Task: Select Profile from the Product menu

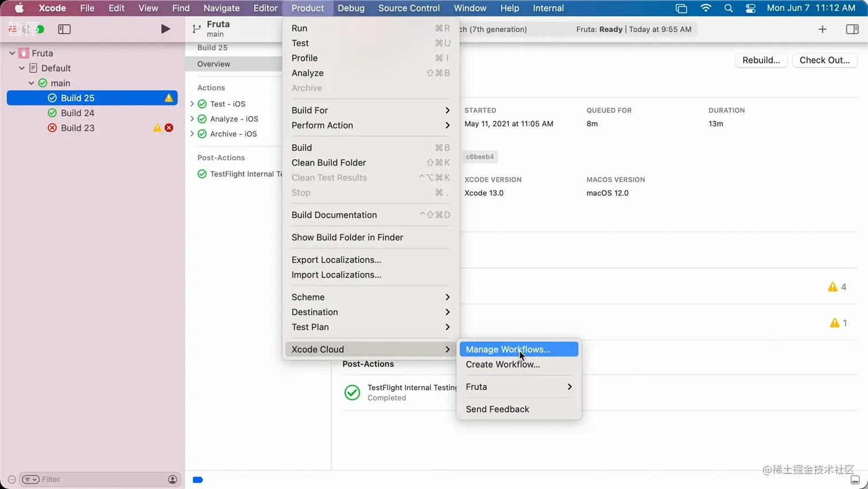Action: click(371, 58)
